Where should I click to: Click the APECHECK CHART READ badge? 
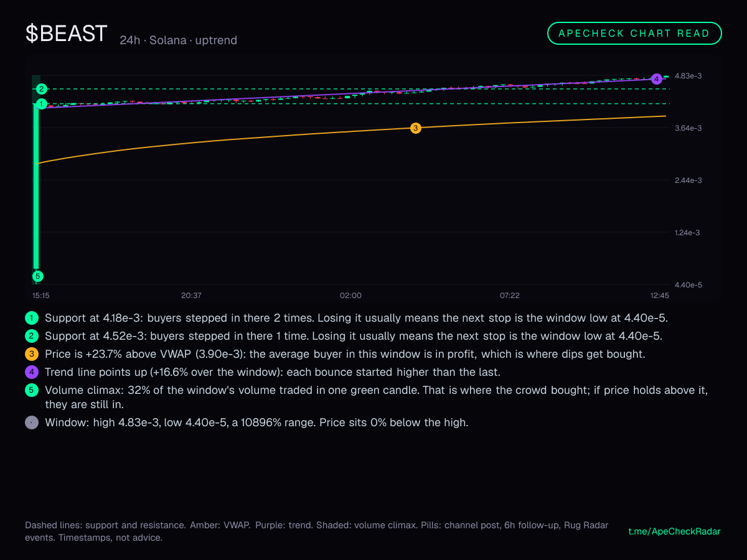(x=634, y=34)
